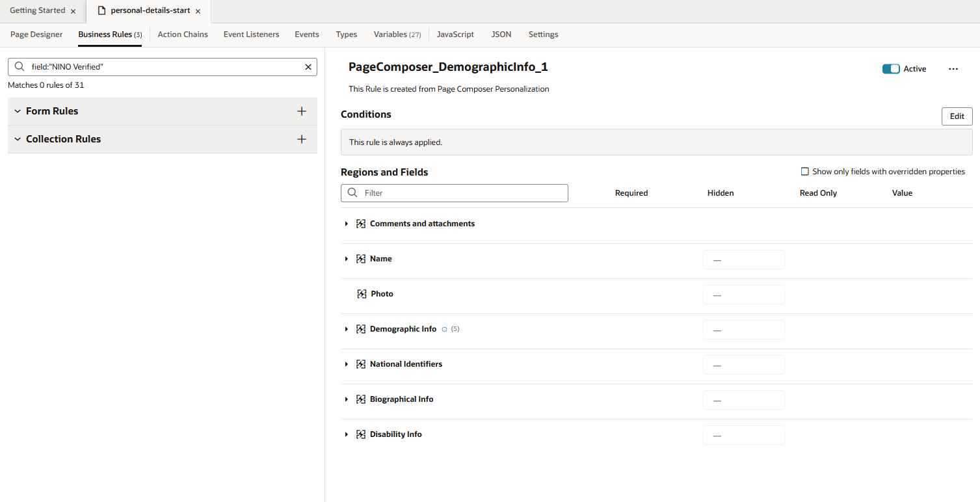
Task: Toggle off the Active switch
Action: tap(891, 68)
